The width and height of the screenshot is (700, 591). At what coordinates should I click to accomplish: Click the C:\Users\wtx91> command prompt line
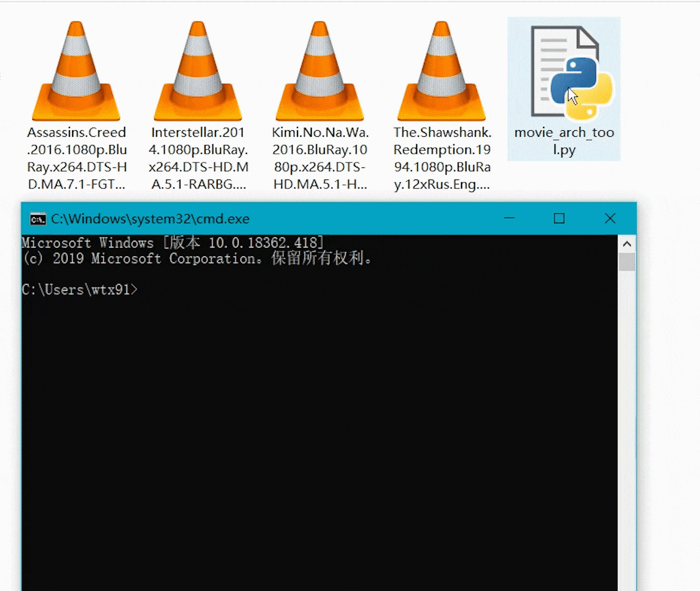click(80, 289)
